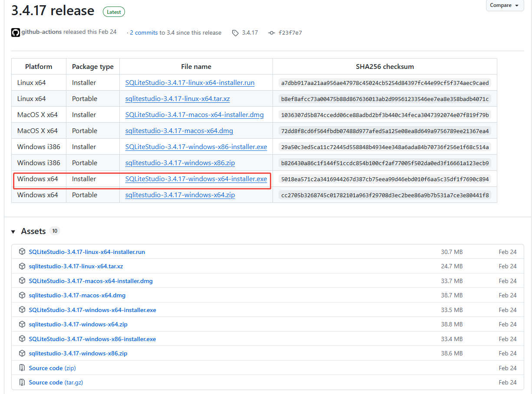Image resolution: width=532 pixels, height=394 pixels.
Task: Download SQLiteStudio-3.4.17-windows-x86-installer.exe from the table
Action: coord(196,147)
